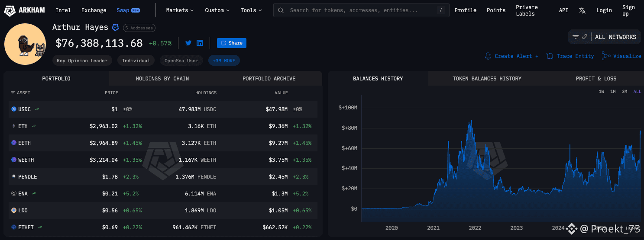The height and width of the screenshot is (240, 644).
Task: Open the Profit & Loss tab
Action: pyautogui.click(x=596, y=79)
